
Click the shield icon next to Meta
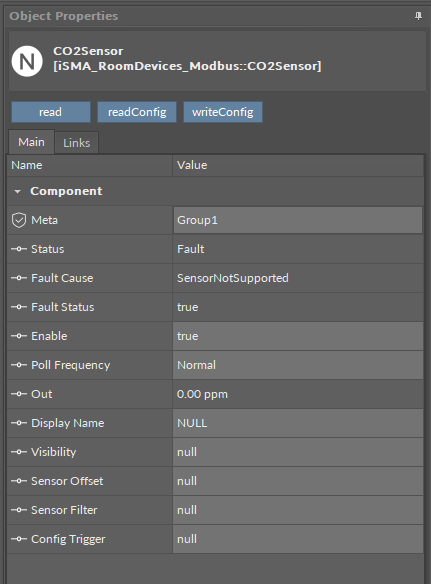[x=19, y=220]
